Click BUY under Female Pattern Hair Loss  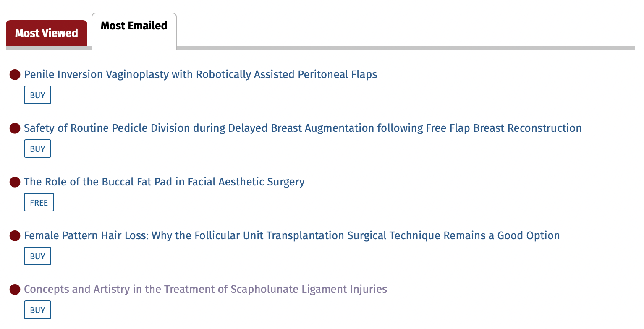pos(37,256)
